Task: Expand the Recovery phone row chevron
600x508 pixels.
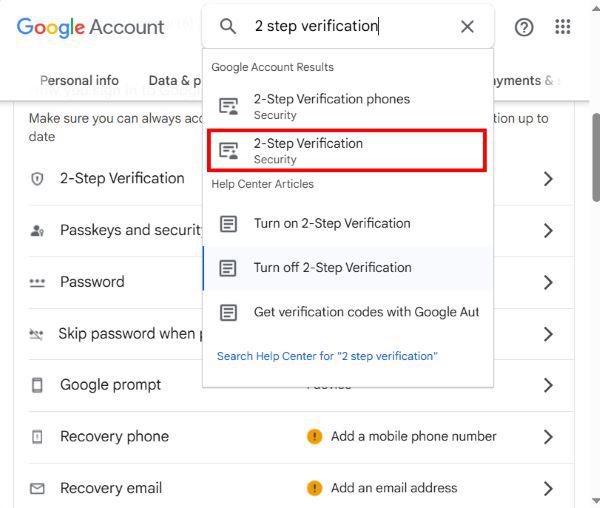Action: [548, 436]
